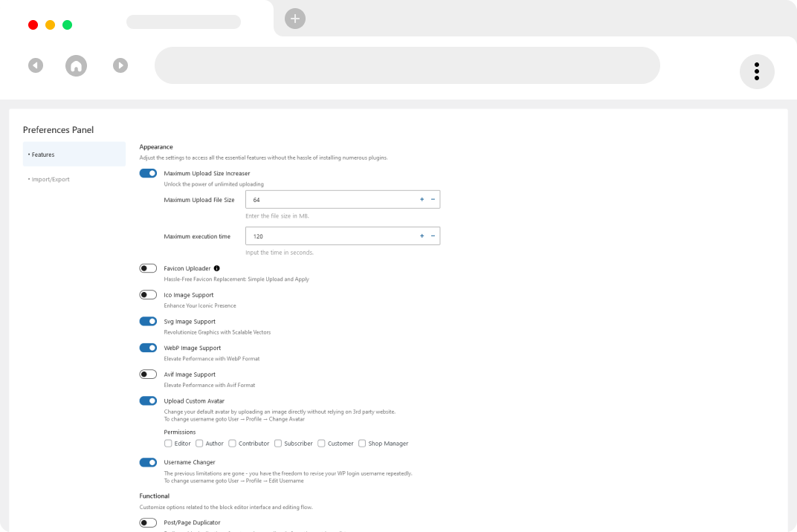Click the browser forward arrow icon
797x532 pixels.
[x=120, y=65]
